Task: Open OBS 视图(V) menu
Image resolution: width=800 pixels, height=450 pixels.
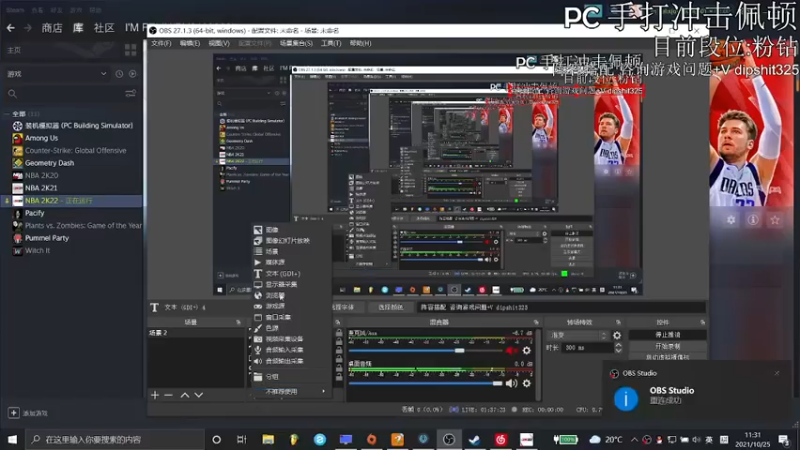Action: (x=219, y=43)
